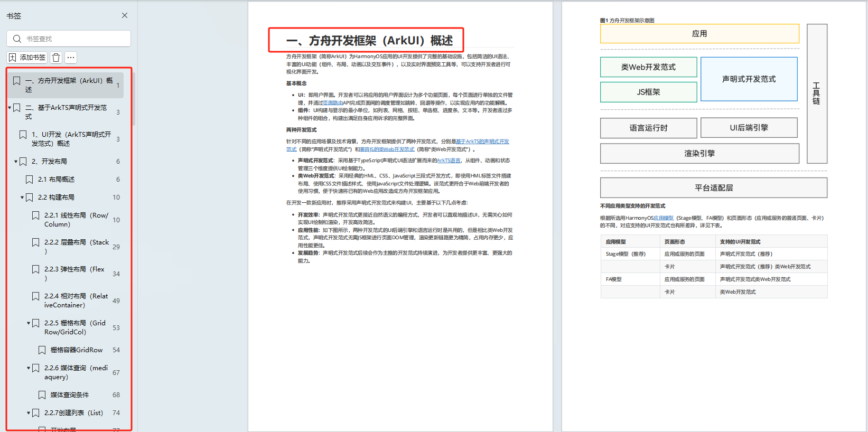Collapse the 二、基于ArkTS声明式开发范式 node
Screen dimensions: 868x432
(x=10, y=108)
